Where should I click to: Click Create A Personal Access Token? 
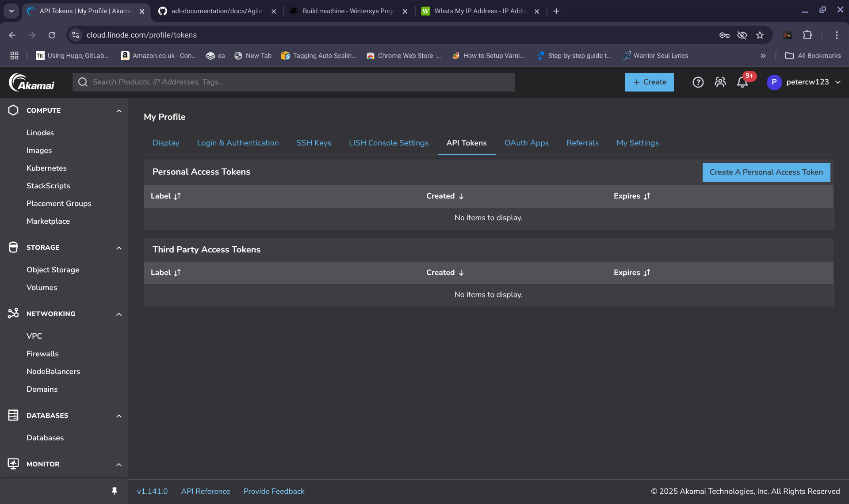pyautogui.click(x=766, y=172)
